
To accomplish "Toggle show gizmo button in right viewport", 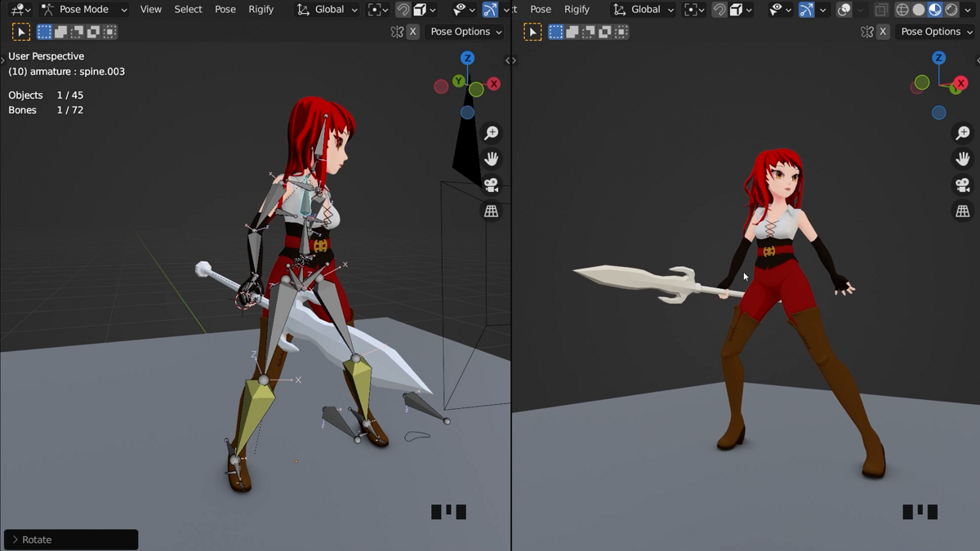I will pos(806,10).
